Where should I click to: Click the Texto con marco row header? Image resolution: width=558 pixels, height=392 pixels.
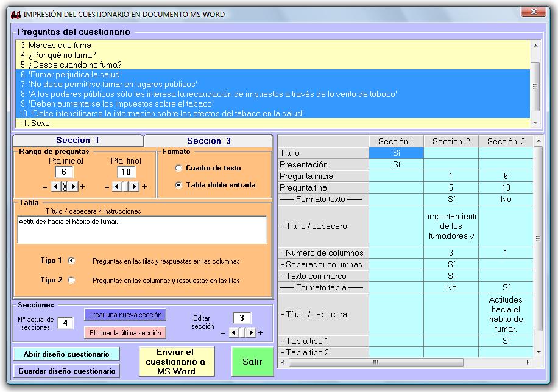[x=323, y=276]
